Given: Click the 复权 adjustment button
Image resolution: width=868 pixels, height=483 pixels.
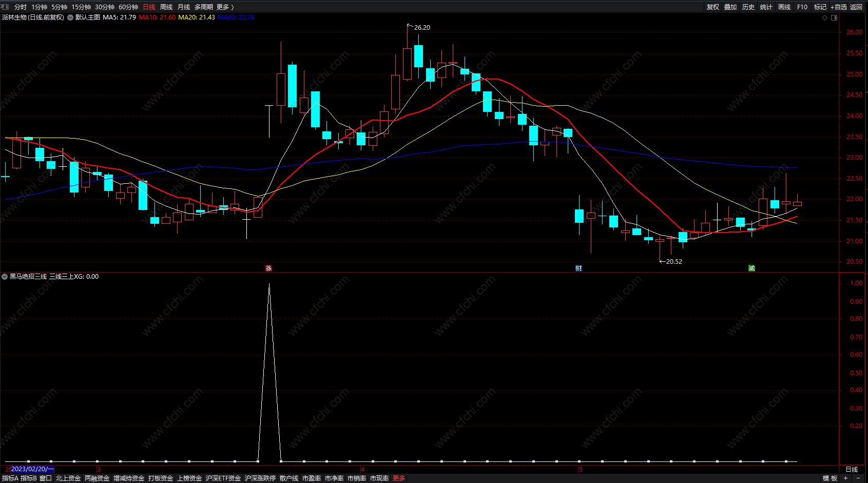Looking at the screenshot, I should 713,7.
